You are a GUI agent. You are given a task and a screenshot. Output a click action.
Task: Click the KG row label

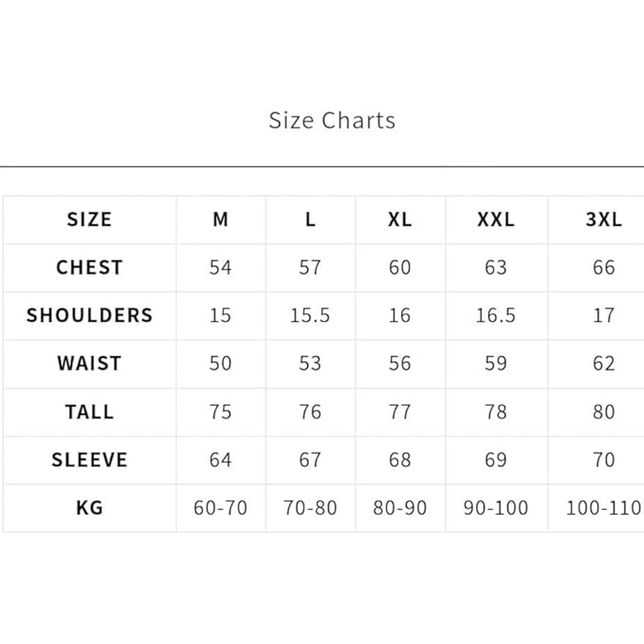89,508
